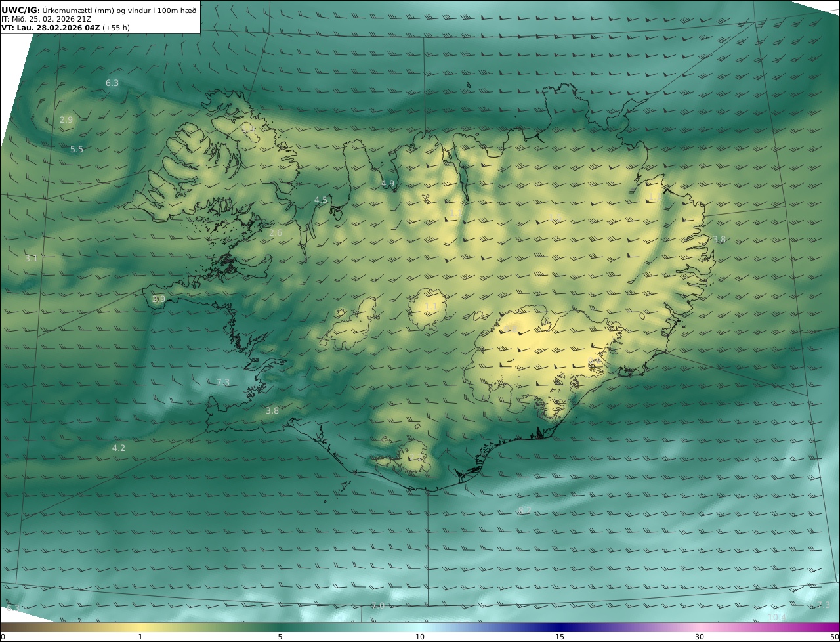Click the "4.5" precipitable water value
Screen dimensions: 840x642
point(321,200)
